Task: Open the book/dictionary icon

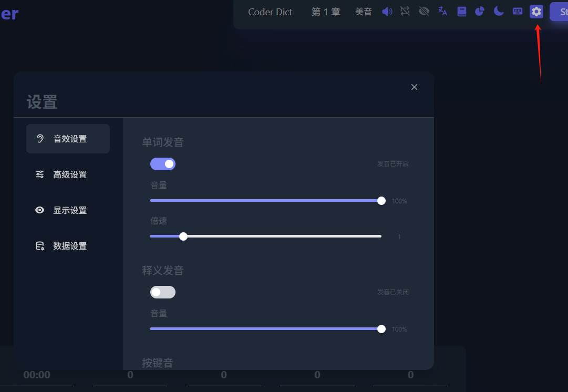Action: pos(461,12)
